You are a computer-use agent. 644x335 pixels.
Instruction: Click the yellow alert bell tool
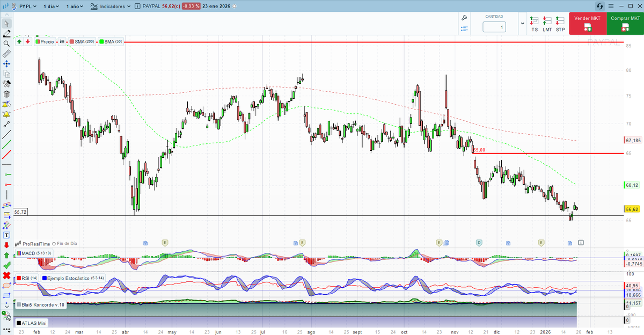coord(6,114)
